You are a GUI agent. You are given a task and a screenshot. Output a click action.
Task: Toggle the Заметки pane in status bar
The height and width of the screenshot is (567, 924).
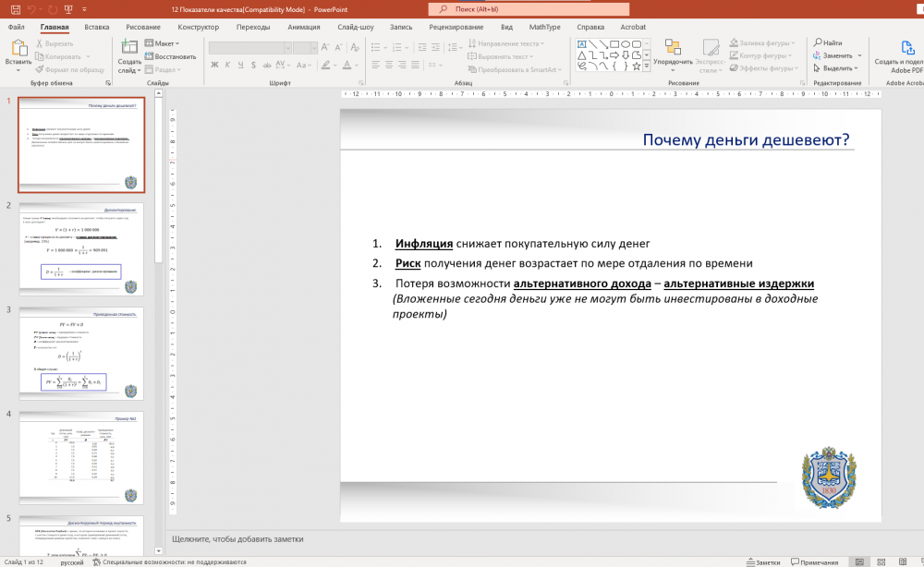pyautogui.click(x=762, y=561)
